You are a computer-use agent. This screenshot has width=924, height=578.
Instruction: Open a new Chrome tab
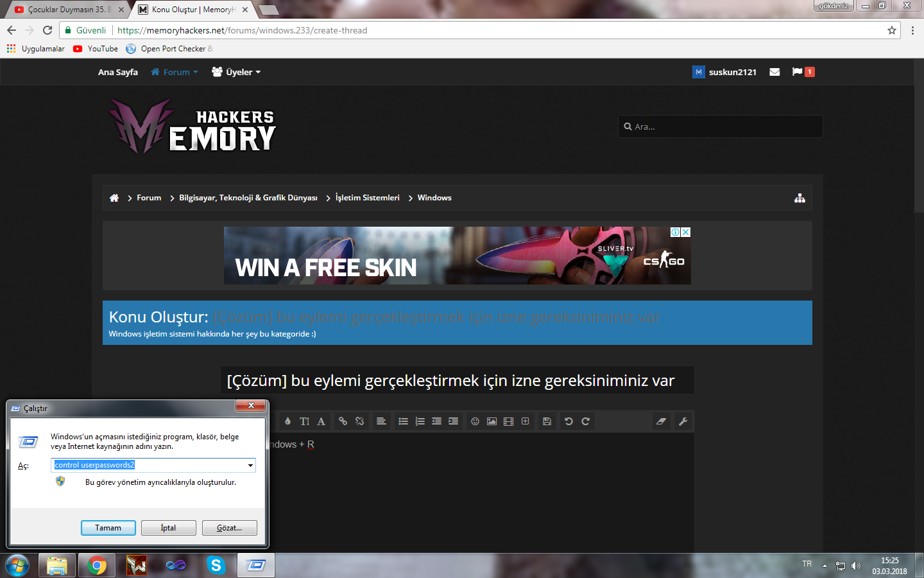pos(268,10)
